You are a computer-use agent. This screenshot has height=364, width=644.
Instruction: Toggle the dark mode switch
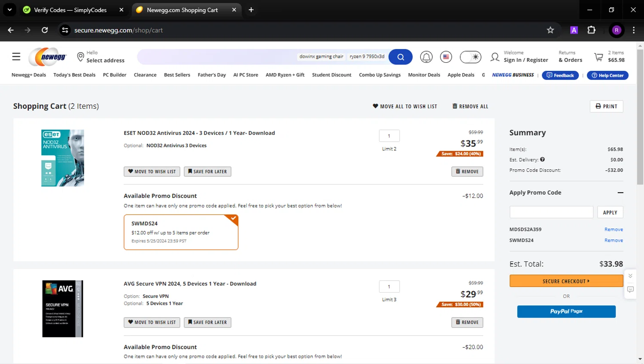471,57
